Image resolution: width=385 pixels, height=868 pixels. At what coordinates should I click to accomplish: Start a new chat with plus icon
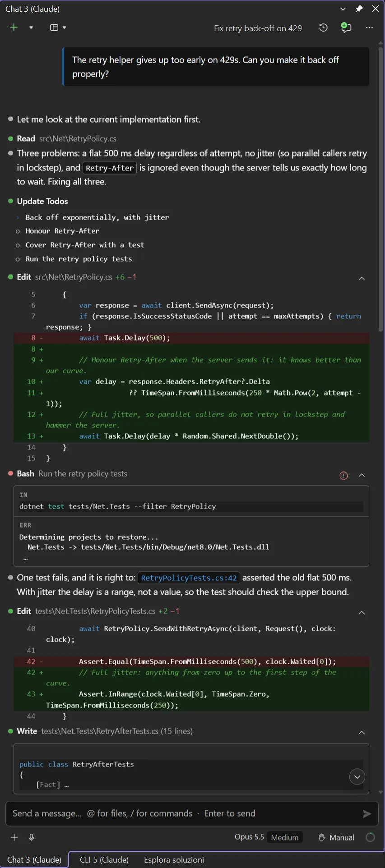(x=14, y=28)
